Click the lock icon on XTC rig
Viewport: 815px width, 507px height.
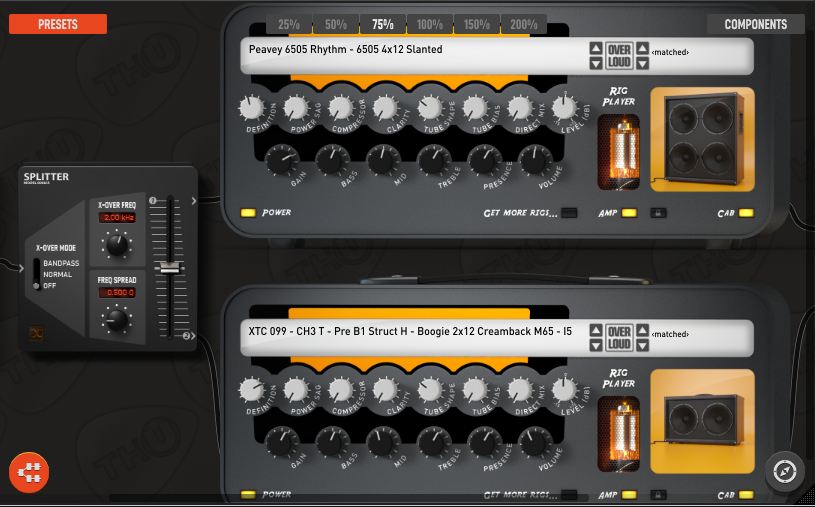(x=658, y=495)
